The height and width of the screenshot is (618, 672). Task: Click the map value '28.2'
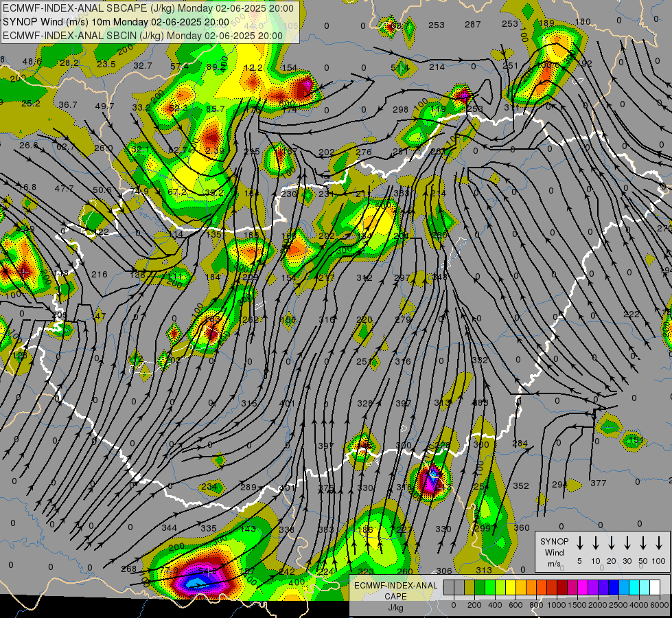pyautogui.click(x=69, y=63)
